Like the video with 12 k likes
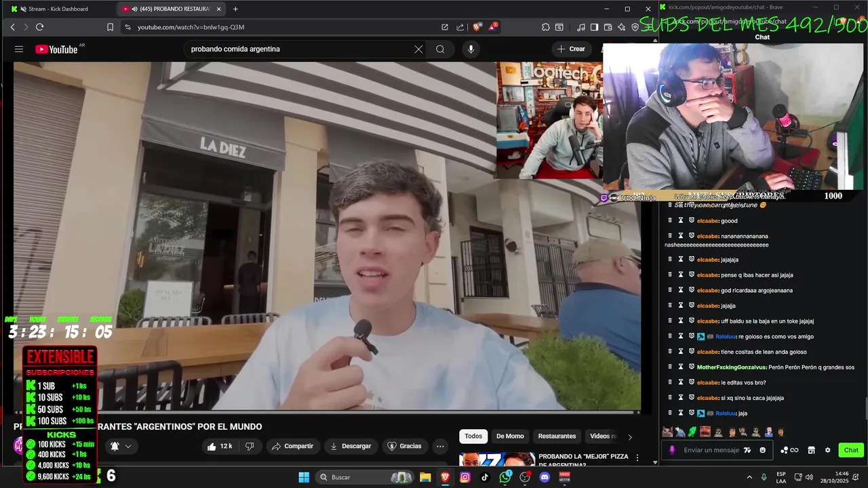 click(x=220, y=446)
